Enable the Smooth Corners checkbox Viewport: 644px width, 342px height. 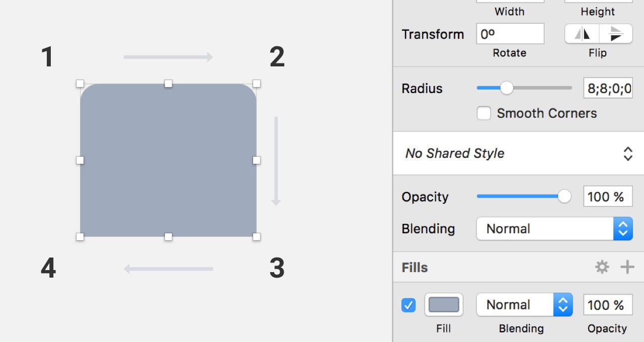click(484, 113)
